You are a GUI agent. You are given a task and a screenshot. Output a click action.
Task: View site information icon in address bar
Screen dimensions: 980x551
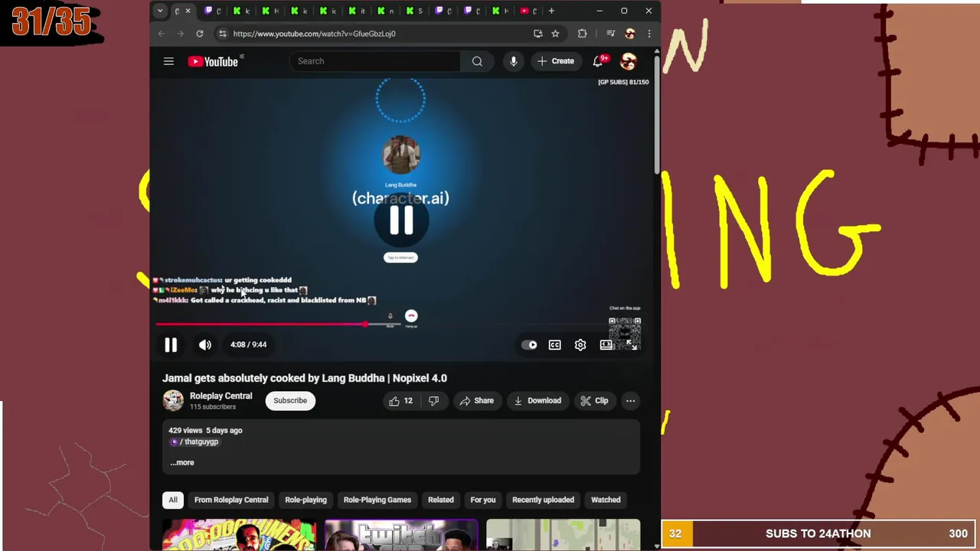tap(222, 34)
